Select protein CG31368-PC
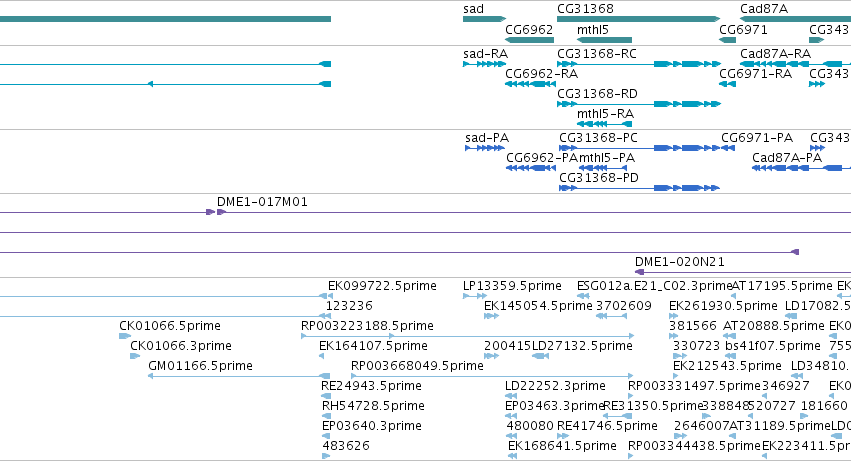The width and height of the screenshot is (851, 461). [x=598, y=138]
